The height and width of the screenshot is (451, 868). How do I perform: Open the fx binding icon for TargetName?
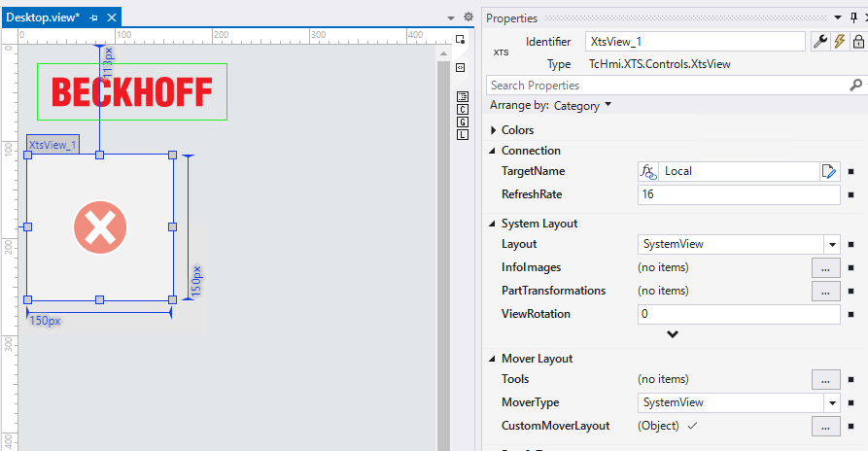(648, 171)
